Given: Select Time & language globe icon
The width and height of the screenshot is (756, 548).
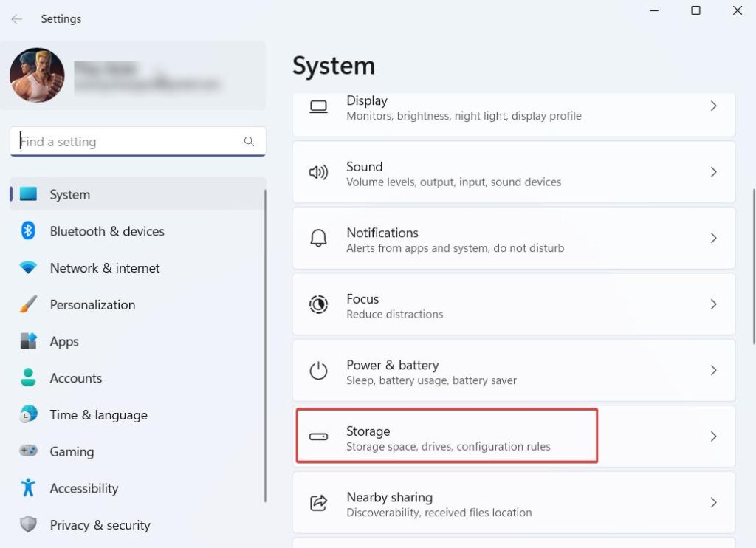Looking at the screenshot, I should pyautogui.click(x=28, y=414).
